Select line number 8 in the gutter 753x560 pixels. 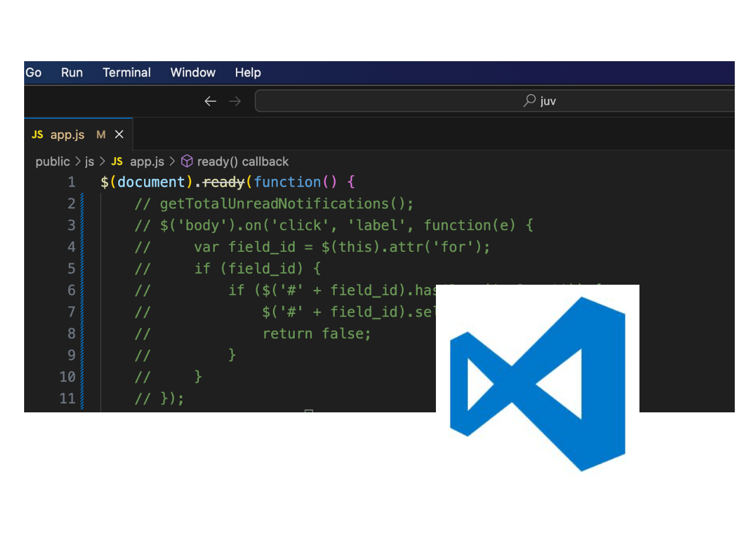(x=71, y=333)
